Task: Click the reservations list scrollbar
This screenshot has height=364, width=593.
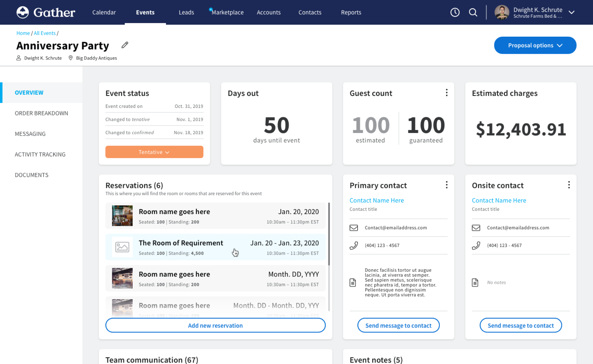Action: [x=329, y=234]
